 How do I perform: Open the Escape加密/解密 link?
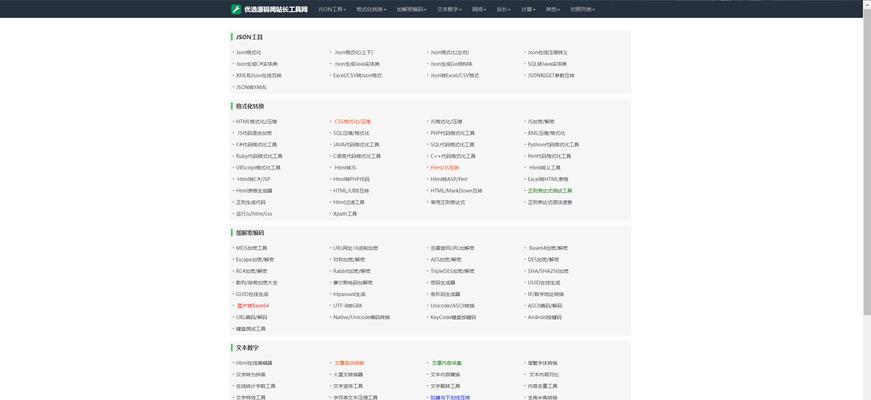click(255, 259)
